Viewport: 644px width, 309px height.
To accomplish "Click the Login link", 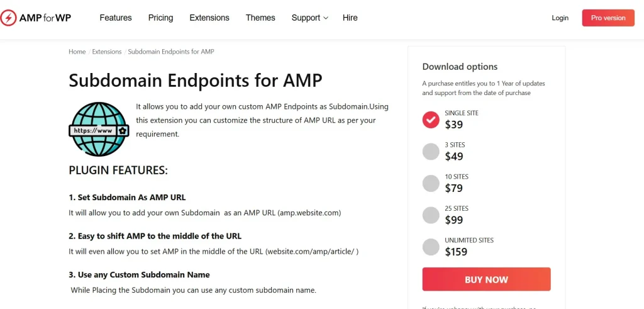I will [560, 18].
